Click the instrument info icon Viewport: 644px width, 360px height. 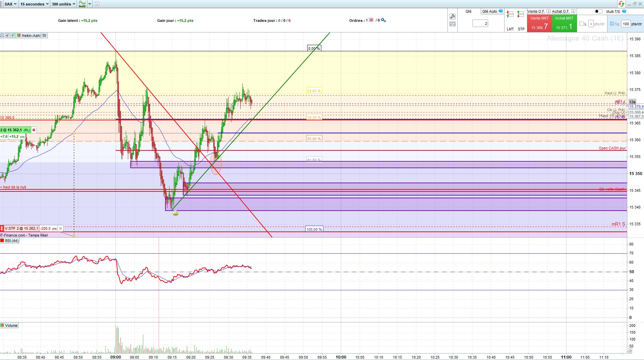click(x=97, y=4)
